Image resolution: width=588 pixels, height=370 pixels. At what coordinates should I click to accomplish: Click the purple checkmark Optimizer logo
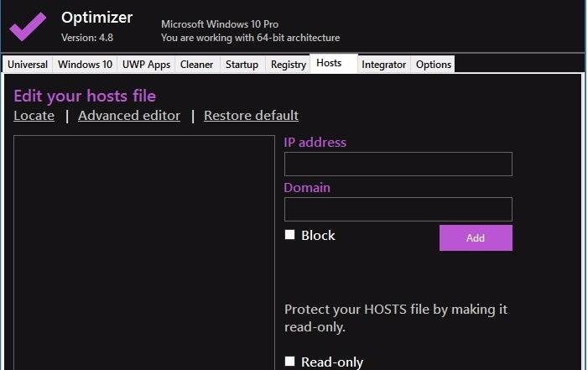[28, 26]
